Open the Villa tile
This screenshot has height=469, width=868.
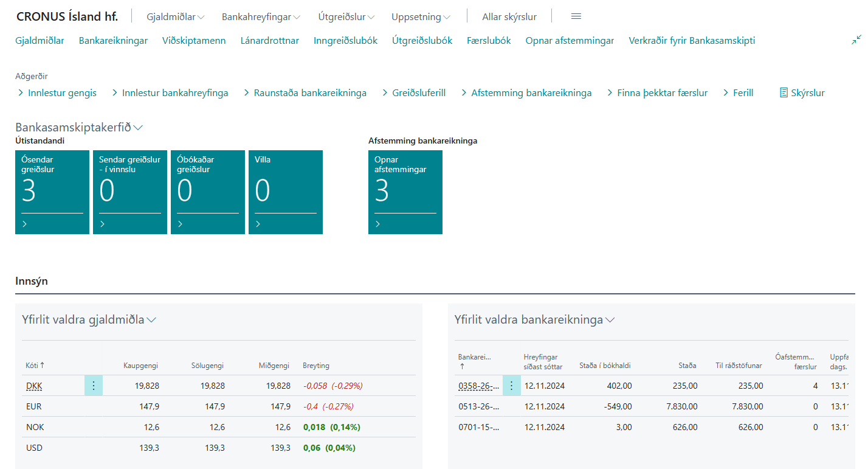[x=286, y=192]
